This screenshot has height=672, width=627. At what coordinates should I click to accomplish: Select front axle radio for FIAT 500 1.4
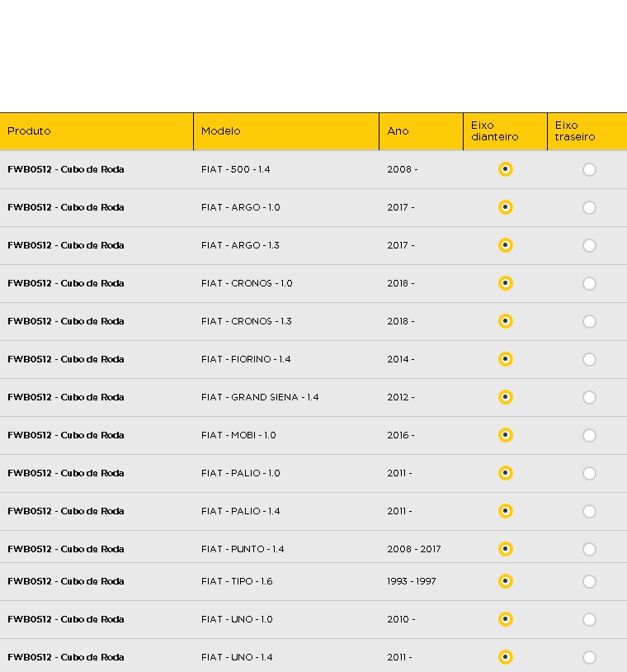coord(506,169)
